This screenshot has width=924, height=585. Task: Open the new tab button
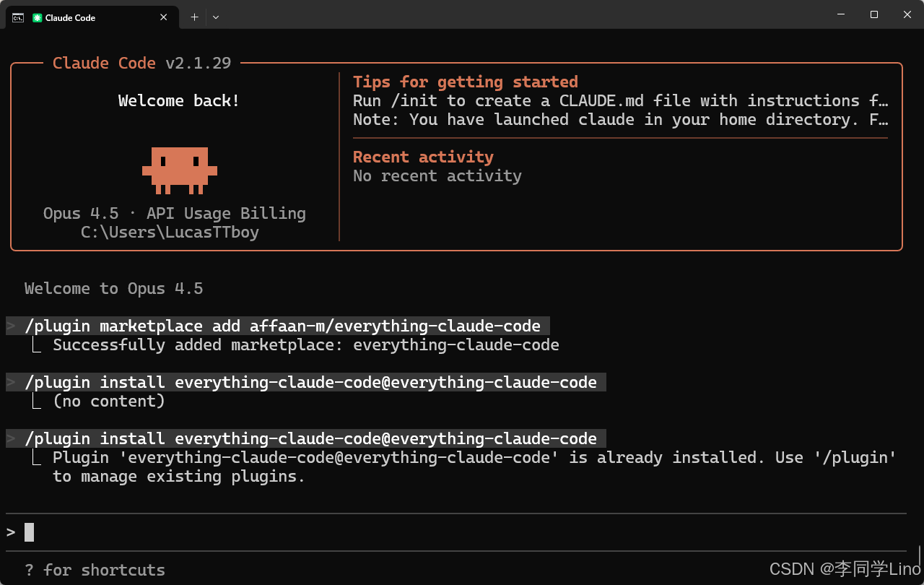[x=193, y=17]
